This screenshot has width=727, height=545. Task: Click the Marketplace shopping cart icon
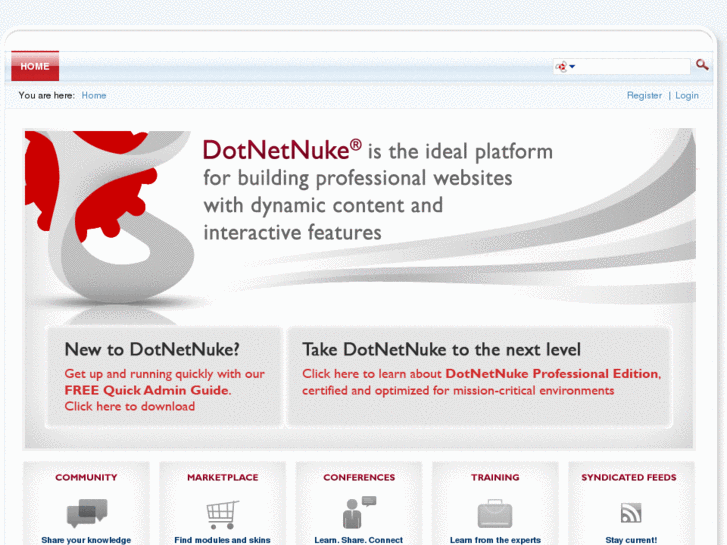(x=223, y=514)
